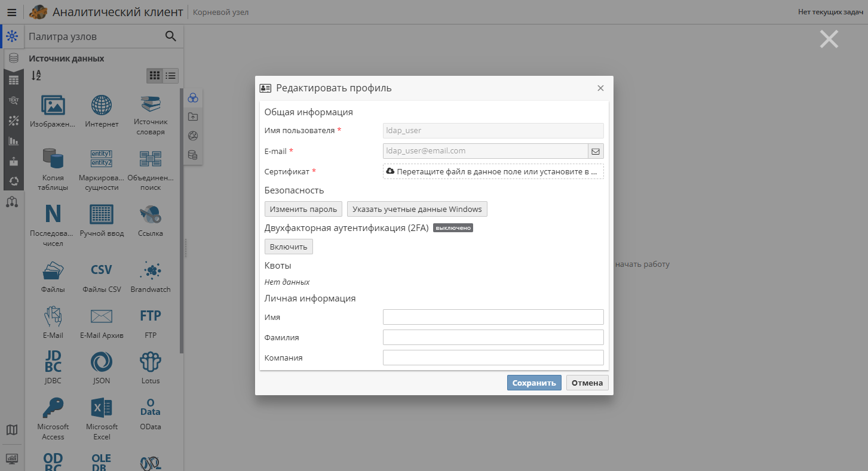This screenshot has height=471, width=868.
Task: Click the Корневой узел breadcrumb
Action: pyautogui.click(x=220, y=12)
